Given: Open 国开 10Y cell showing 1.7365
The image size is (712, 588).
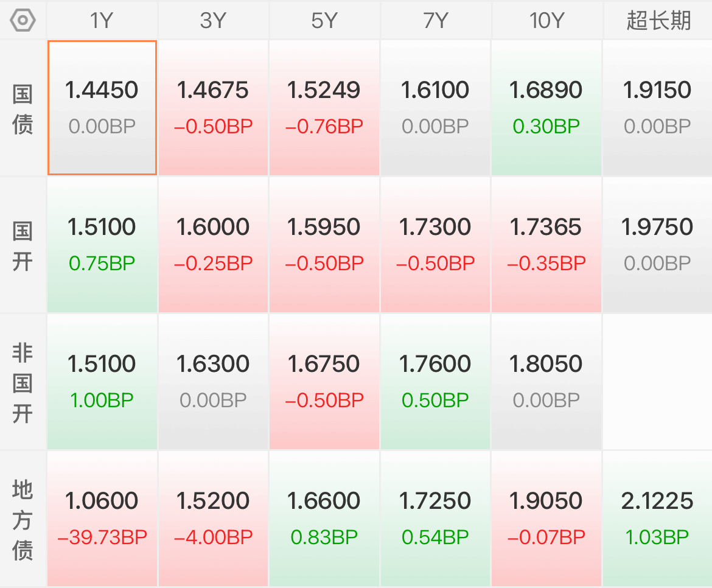Looking at the screenshot, I should (546, 245).
